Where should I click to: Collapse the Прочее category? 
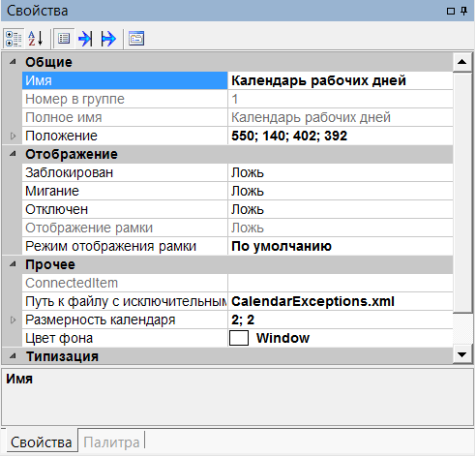coord(13,264)
